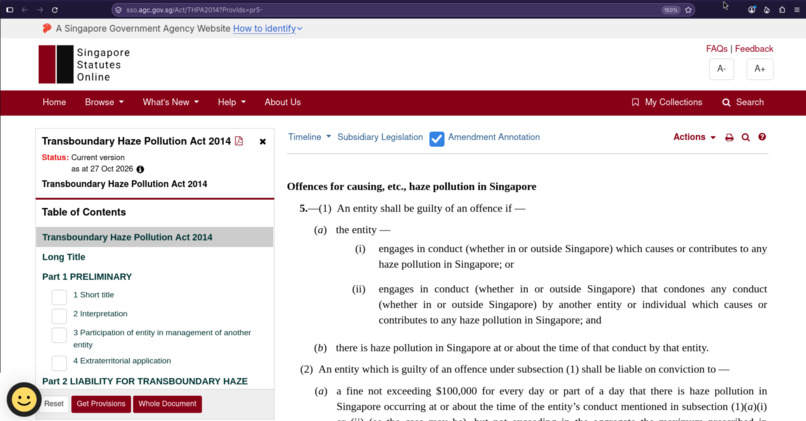Click the site security icon in address bar
The height and width of the screenshot is (421, 806).
coord(118,10)
